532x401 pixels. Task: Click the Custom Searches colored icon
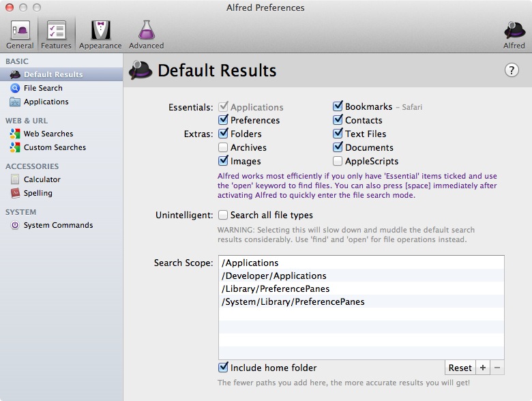pyautogui.click(x=15, y=147)
